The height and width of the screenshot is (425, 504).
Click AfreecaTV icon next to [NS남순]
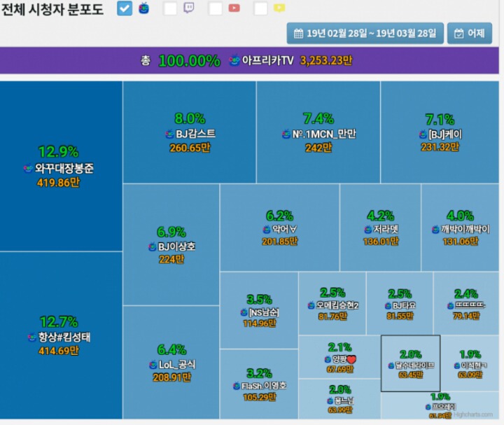pos(244,312)
